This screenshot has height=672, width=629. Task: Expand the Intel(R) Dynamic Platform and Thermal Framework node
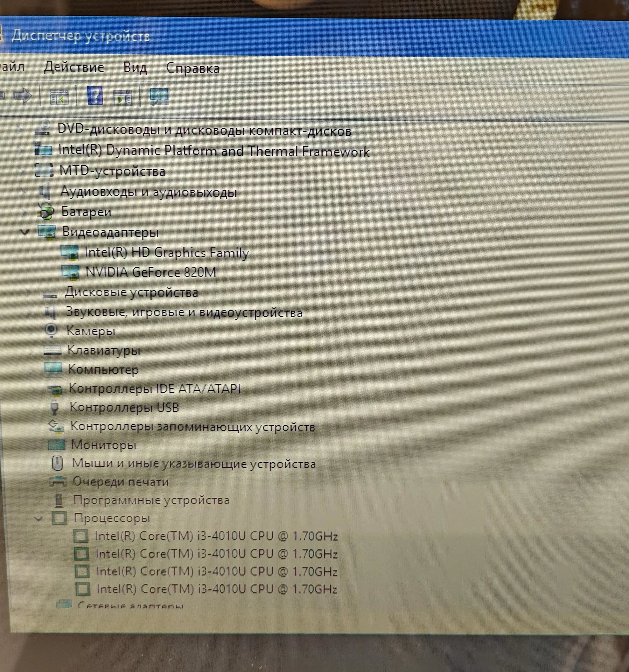click(x=21, y=150)
